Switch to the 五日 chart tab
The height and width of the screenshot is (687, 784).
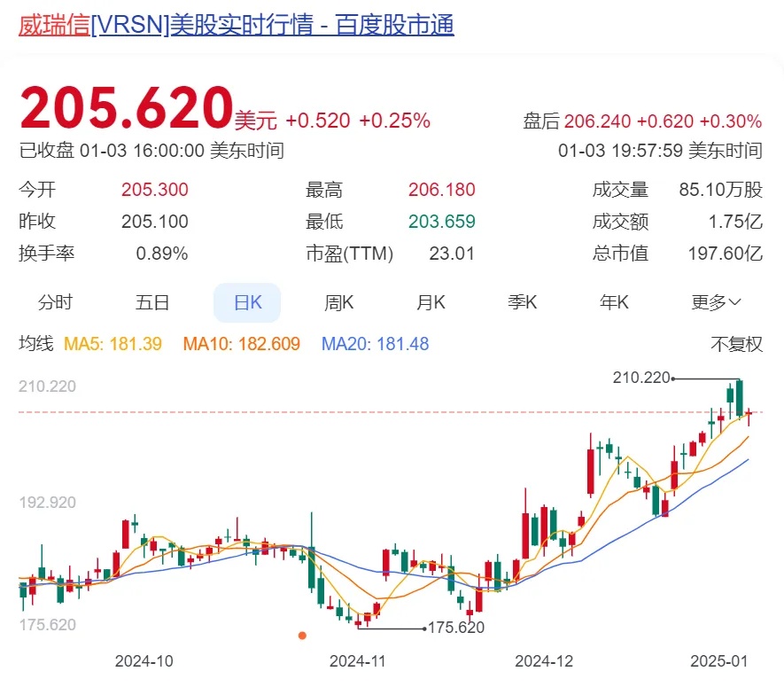point(152,302)
